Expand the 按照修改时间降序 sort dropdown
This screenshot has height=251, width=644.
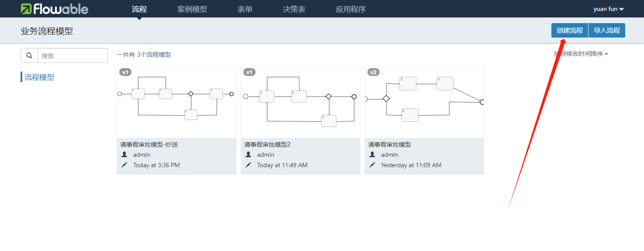coord(581,54)
